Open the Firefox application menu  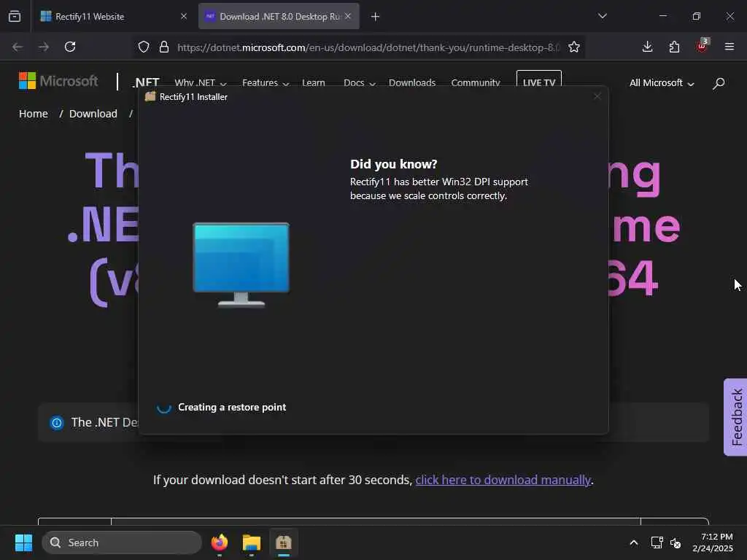(729, 47)
